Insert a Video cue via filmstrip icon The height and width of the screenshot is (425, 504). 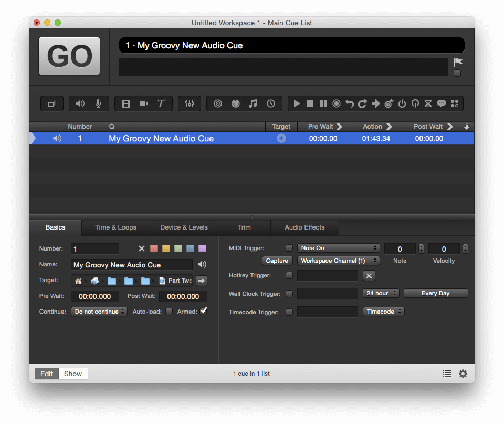[126, 103]
